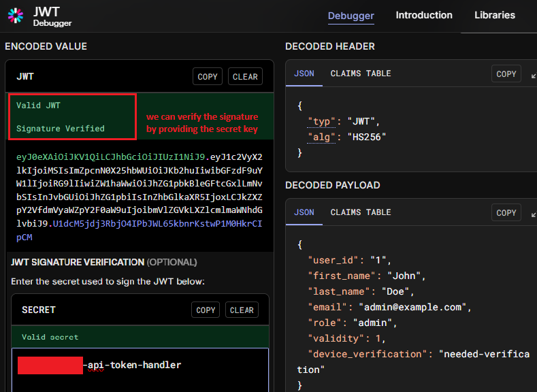The height and width of the screenshot is (392, 537).
Task: Click the "admin@example.com" email value
Action: (412, 307)
